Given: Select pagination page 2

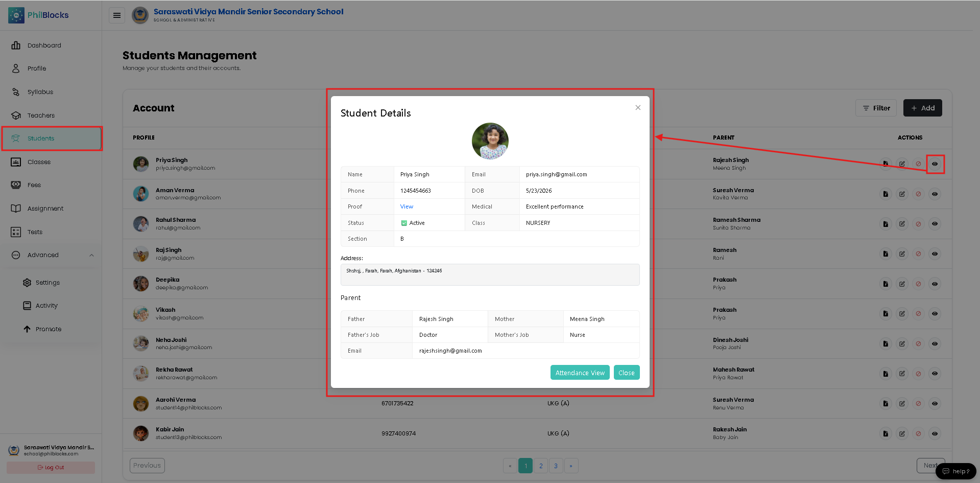Looking at the screenshot, I should [541, 466].
